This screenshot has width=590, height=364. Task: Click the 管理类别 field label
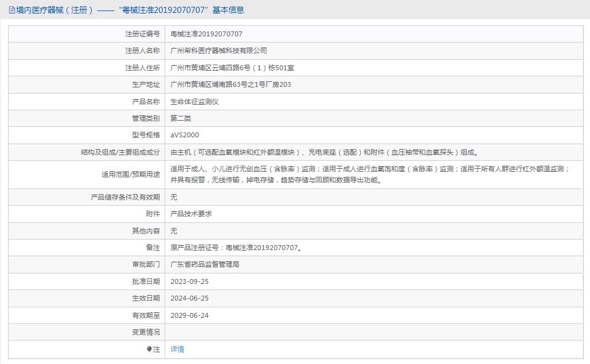(x=146, y=118)
